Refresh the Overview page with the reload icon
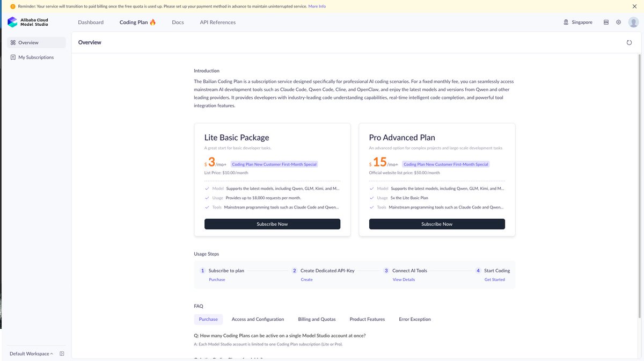The image size is (644, 361). [x=629, y=42]
